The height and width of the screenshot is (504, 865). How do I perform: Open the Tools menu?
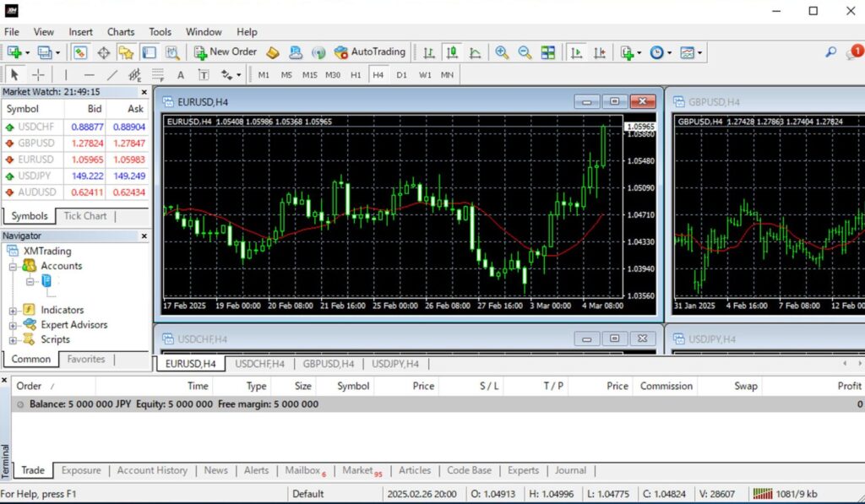click(x=160, y=32)
